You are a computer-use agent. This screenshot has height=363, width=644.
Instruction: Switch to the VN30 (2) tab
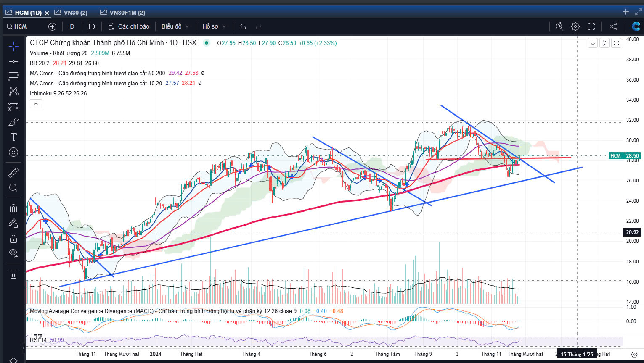tap(71, 13)
